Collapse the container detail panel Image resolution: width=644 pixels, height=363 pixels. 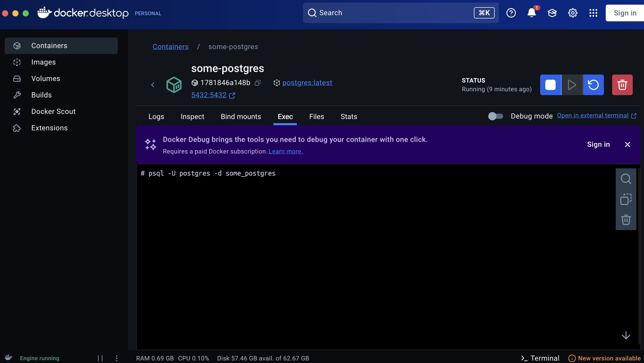153,85
